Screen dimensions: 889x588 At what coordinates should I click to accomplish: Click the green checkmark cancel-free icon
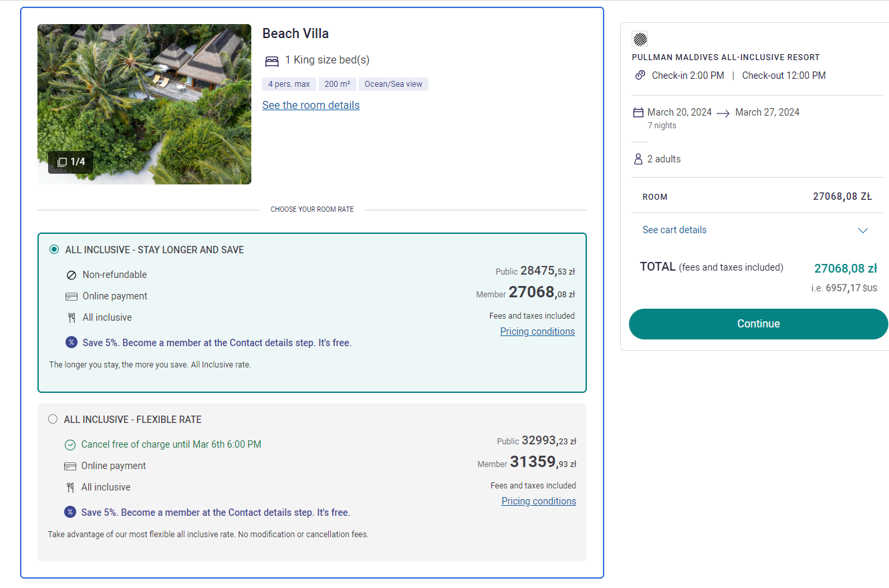tap(70, 445)
